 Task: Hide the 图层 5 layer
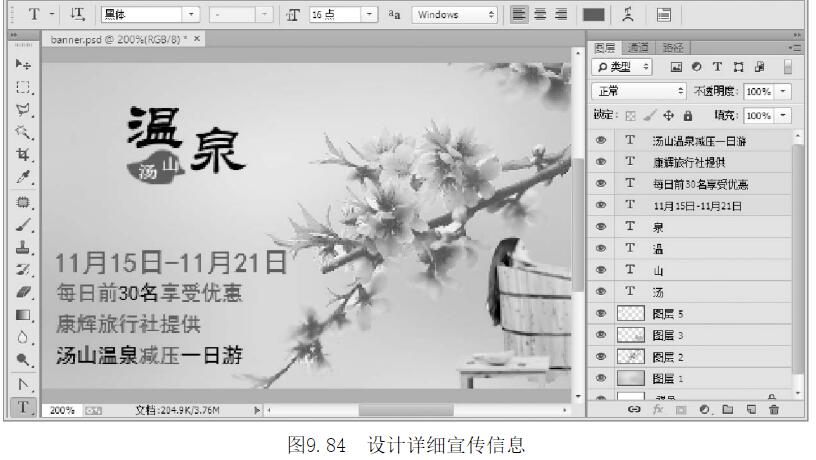(601, 313)
